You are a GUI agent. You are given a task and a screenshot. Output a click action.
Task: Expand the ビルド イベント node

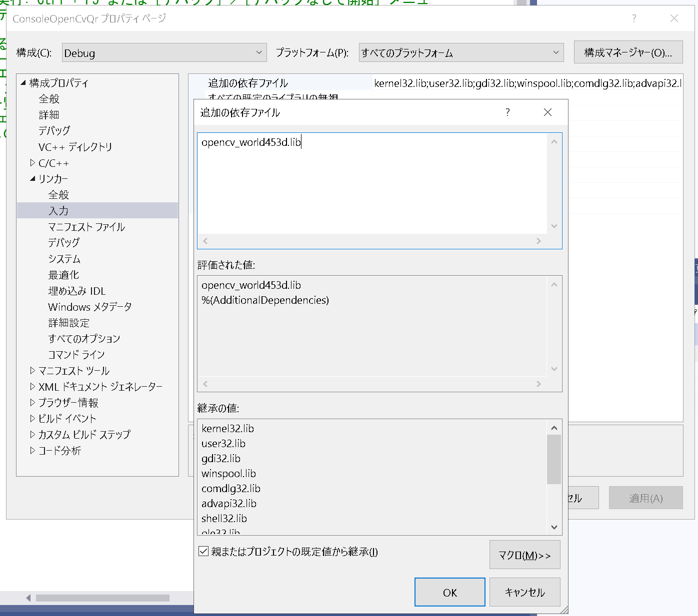tap(32, 419)
